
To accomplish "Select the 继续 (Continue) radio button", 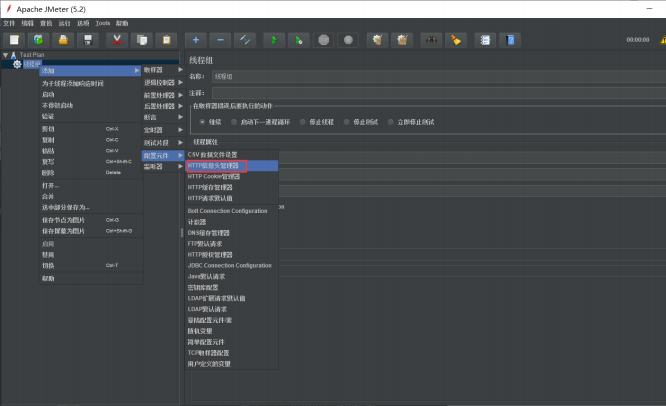I will [202, 122].
